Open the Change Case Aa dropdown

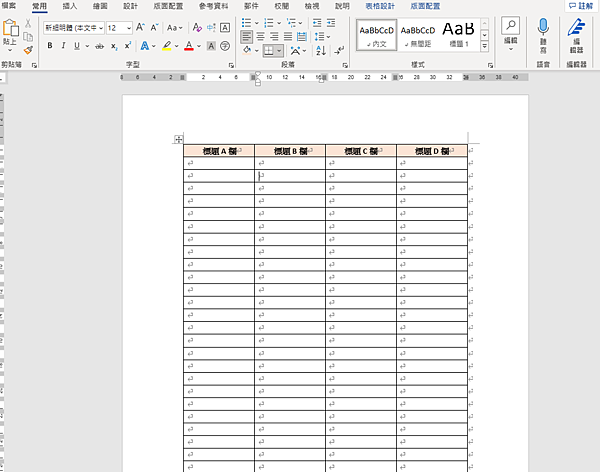point(174,28)
